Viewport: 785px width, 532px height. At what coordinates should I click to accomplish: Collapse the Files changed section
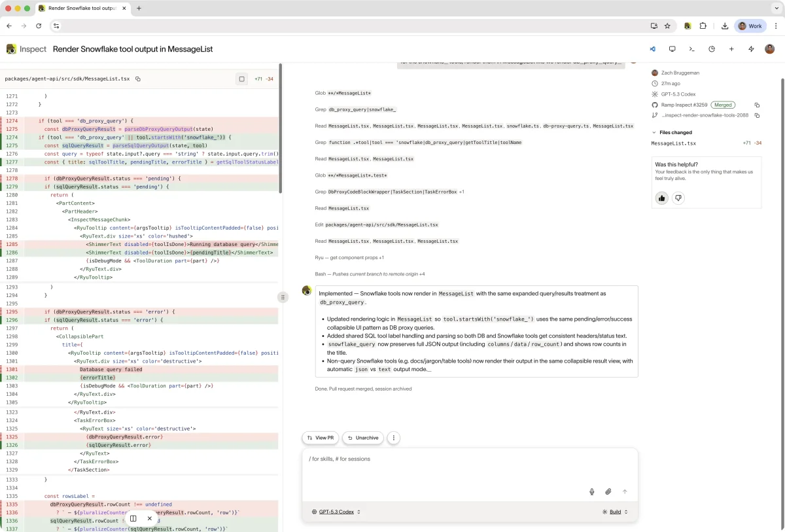point(672,132)
